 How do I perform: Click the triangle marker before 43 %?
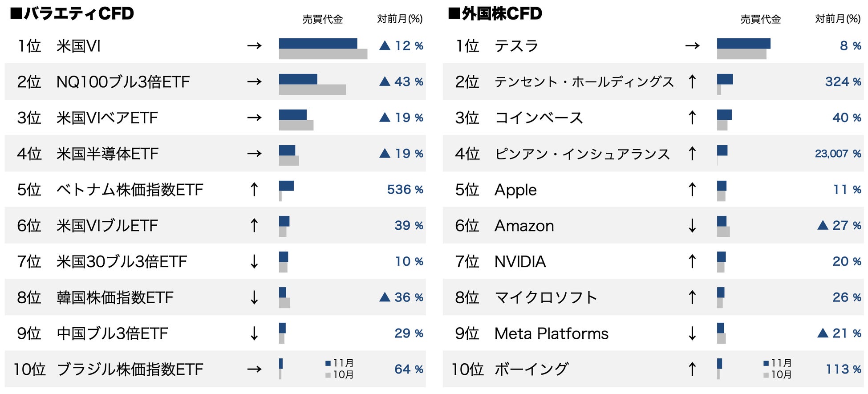pos(385,81)
